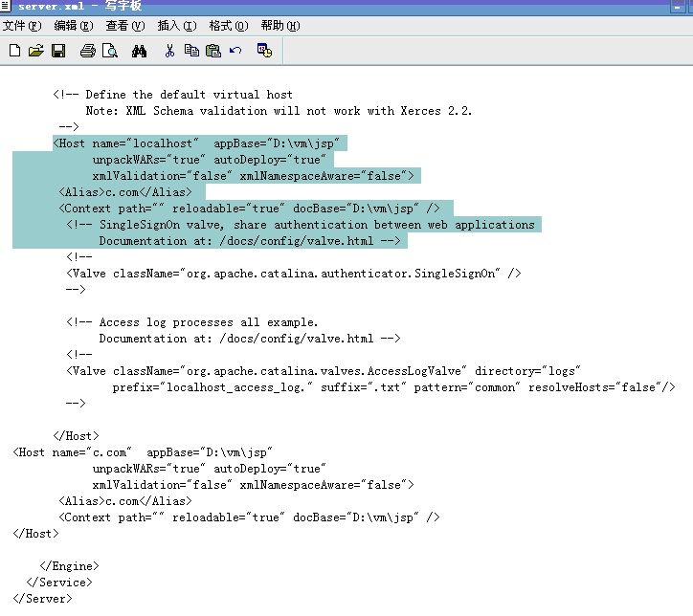Viewport: 693px width, 616px height.
Task: Find text with the binoculars icon
Action: pos(139,51)
